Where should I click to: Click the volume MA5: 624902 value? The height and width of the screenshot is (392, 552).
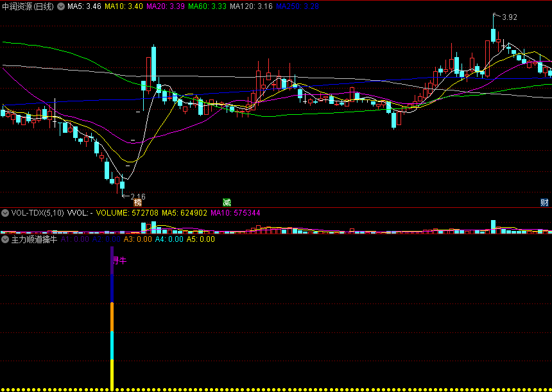[x=185, y=213]
